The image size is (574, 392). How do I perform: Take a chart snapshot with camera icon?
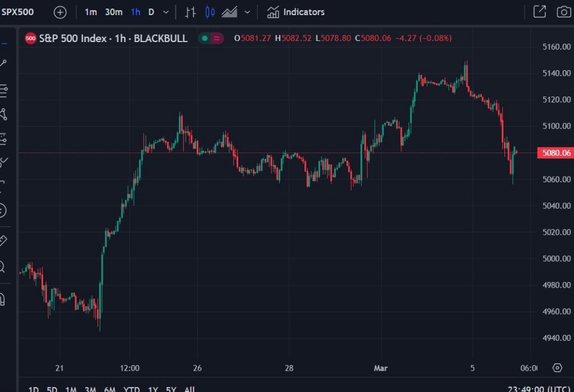pos(563,12)
